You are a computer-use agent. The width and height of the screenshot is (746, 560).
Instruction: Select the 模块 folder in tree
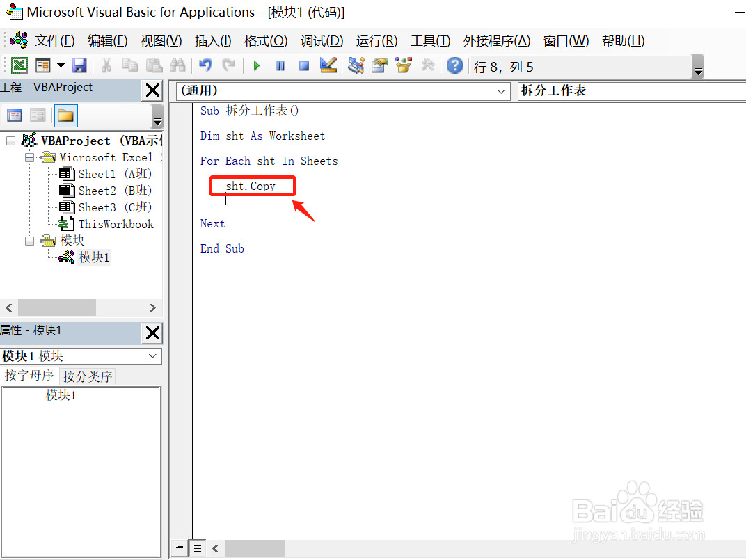point(72,241)
